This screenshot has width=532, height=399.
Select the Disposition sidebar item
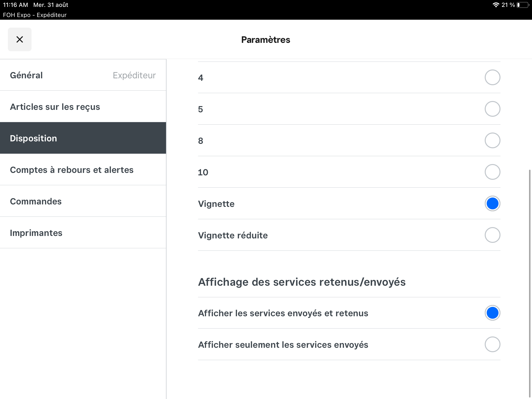[83, 138]
